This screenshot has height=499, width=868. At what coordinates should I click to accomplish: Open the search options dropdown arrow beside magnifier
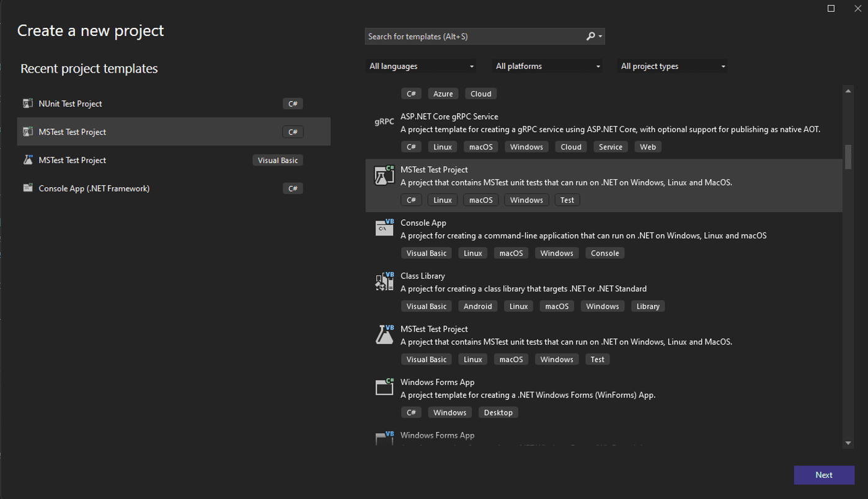pyautogui.click(x=600, y=37)
